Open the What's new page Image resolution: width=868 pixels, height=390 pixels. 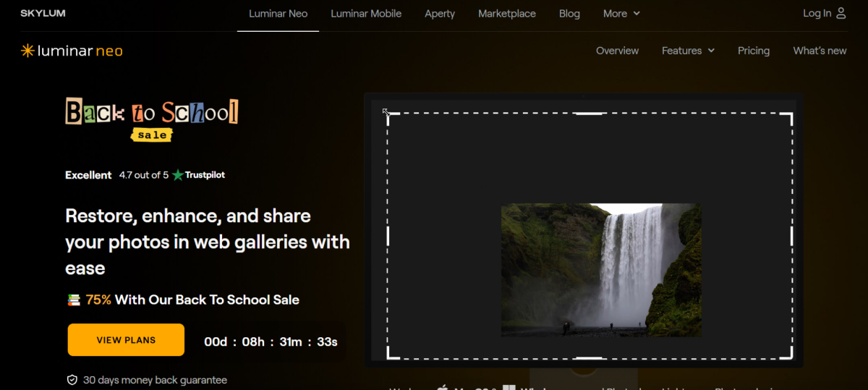point(820,51)
